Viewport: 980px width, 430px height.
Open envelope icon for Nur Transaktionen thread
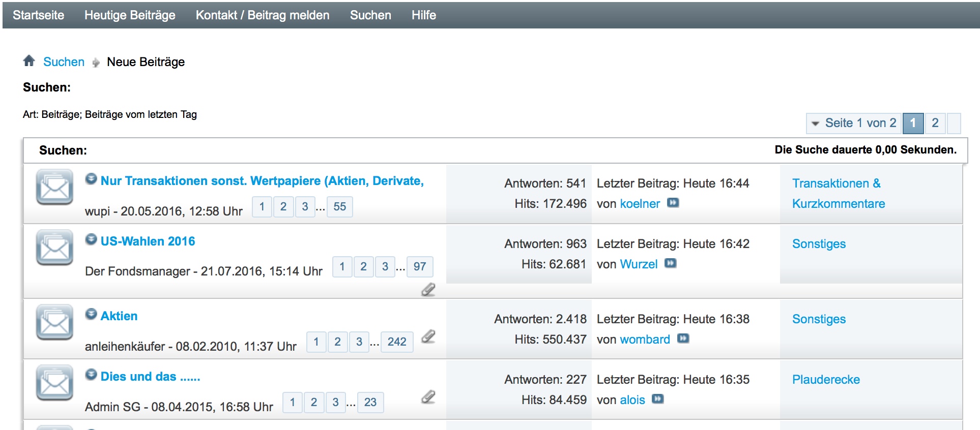click(54, 187)
